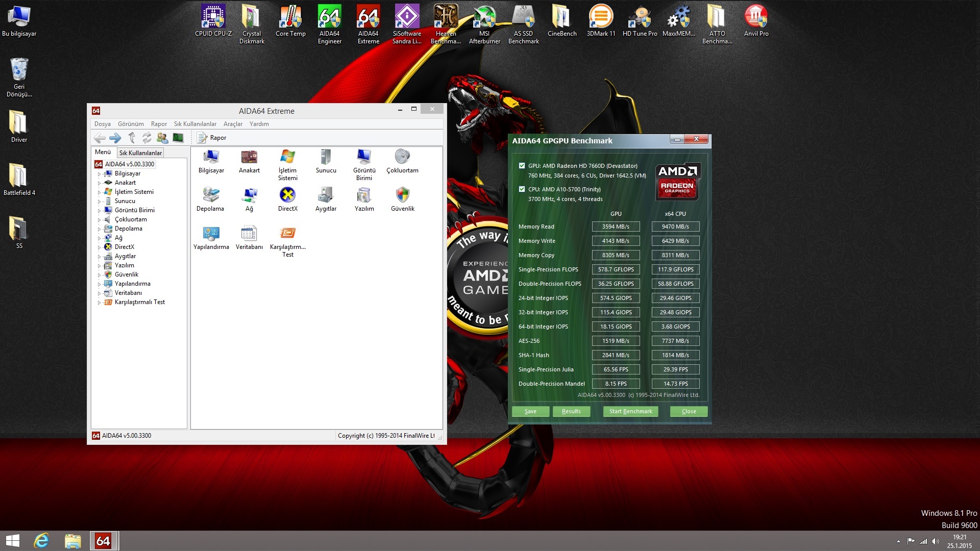Click the green Close button in GPGPU Benchmark
The width and height of the screenshot is (980, 551).
point(689,411)
